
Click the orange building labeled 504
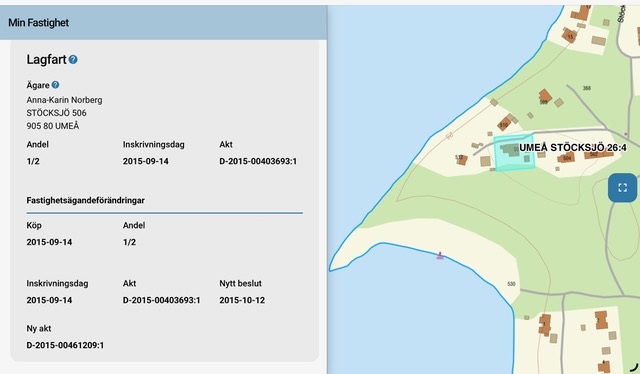tap(566, 157)
